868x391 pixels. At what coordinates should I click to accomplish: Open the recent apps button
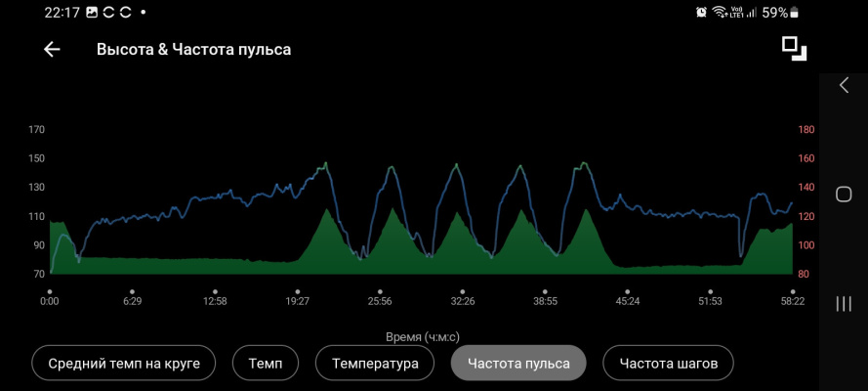(x=844, y=304)
